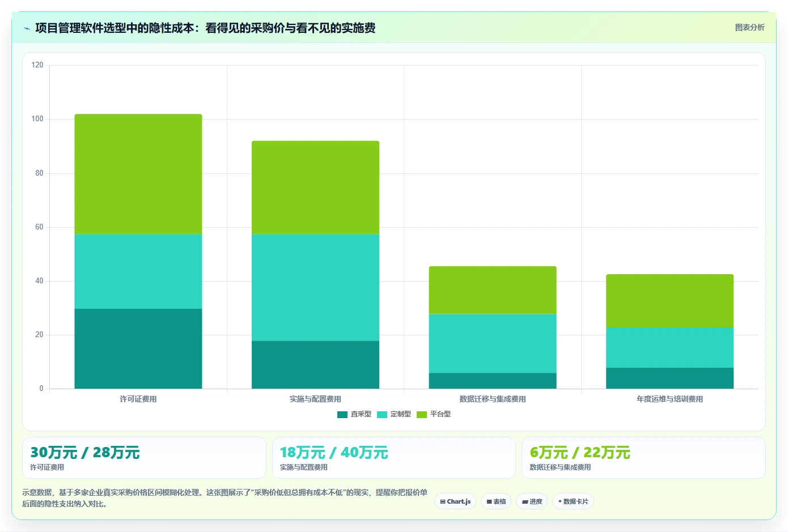Click the 许可证费用 caption in the first card

(x=47, y=467)
